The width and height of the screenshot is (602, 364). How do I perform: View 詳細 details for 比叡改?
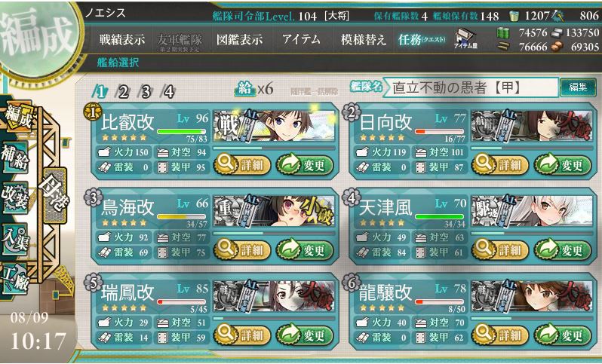click(x=242, y=165)
